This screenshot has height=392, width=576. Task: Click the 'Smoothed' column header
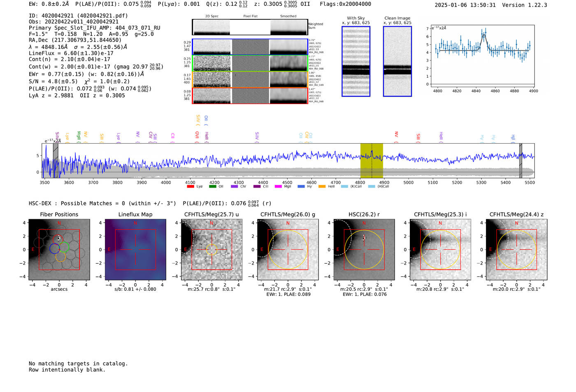(288, 16)
